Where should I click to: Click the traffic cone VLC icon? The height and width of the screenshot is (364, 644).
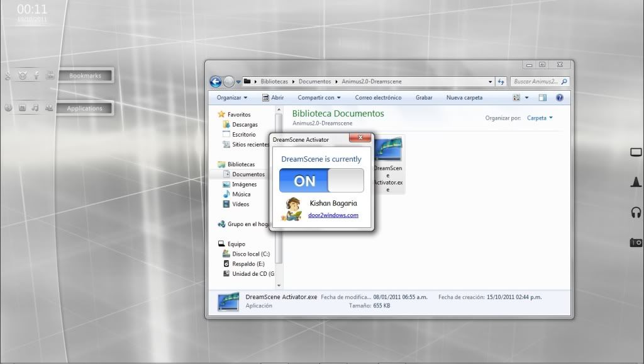coord(636,182)
